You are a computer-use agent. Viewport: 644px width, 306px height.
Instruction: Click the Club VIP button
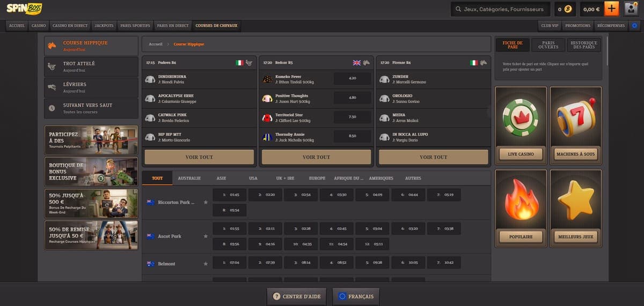550,25
